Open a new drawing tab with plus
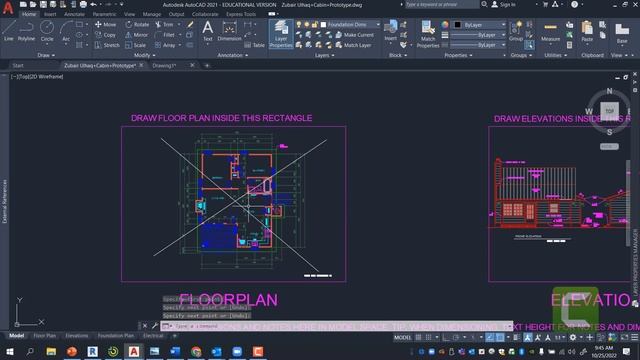 pos(207,65)
